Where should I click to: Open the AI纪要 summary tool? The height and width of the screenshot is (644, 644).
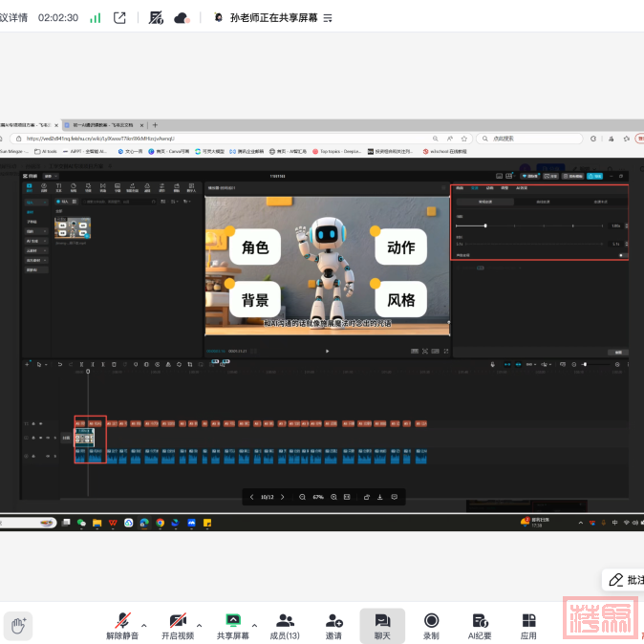(x=480, y=621)
